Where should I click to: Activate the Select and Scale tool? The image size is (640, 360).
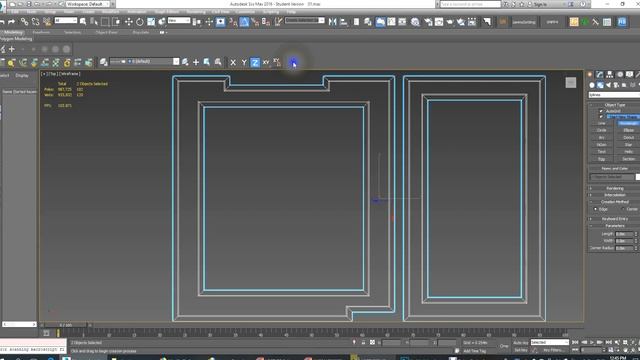[x=151, y=22]
